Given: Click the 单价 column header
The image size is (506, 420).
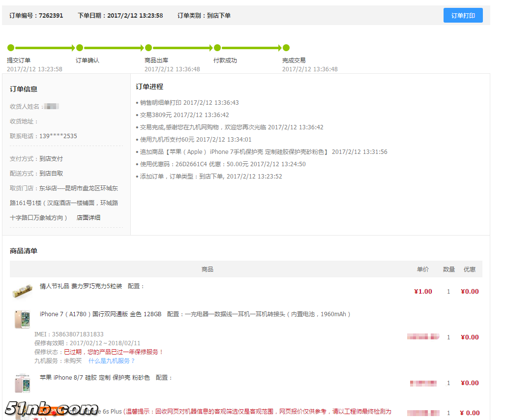Looking at the screenshot, I should tap(423, 269).
